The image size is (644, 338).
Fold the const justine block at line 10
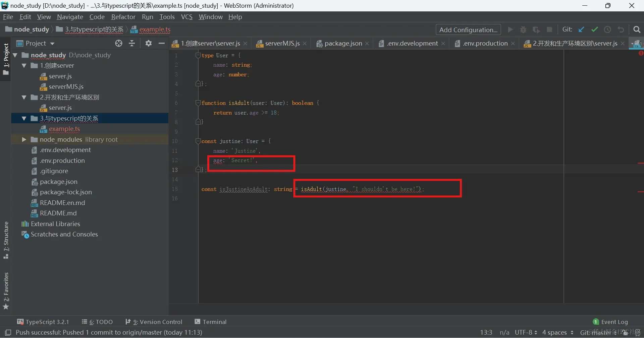click(198, 141)
